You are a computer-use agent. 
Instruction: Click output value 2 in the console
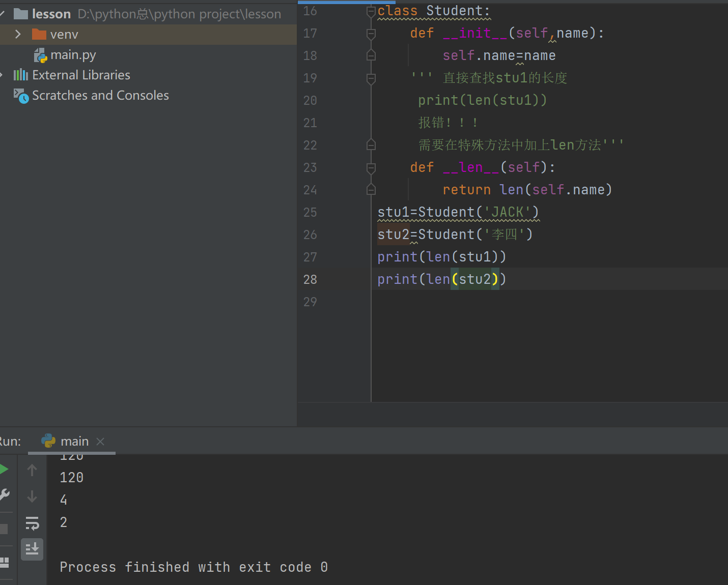pos(64,522)
